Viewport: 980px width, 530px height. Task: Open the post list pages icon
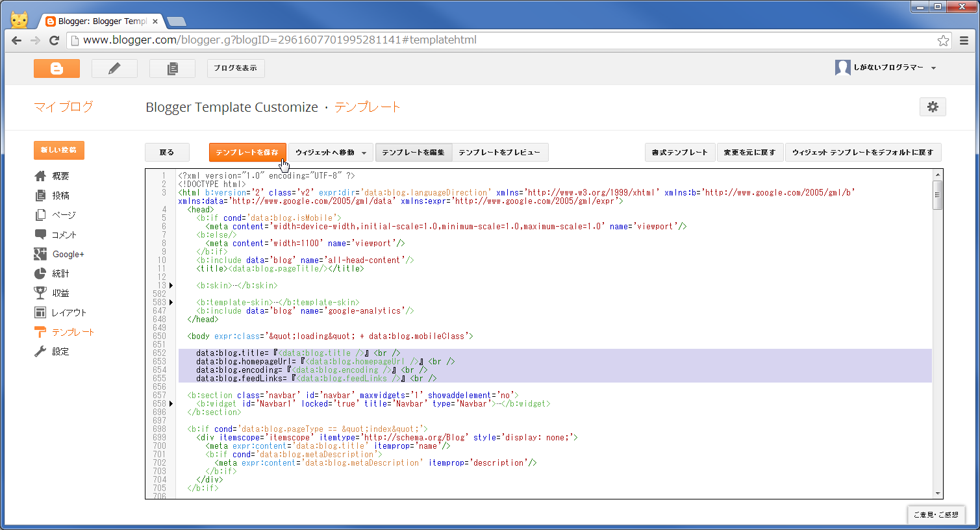coord(172,68)
